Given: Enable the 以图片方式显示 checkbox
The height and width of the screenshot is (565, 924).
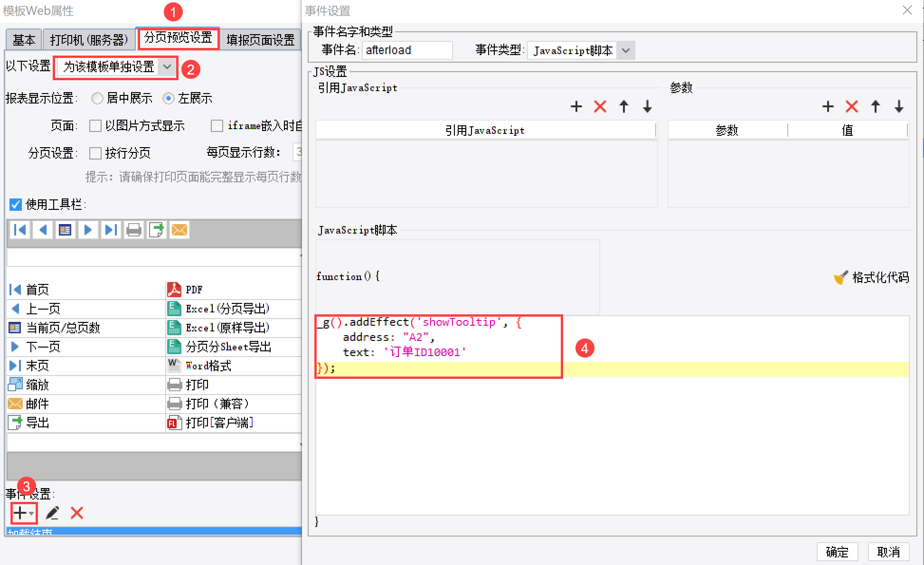Looking at the screenshot, I should (95, 126).
